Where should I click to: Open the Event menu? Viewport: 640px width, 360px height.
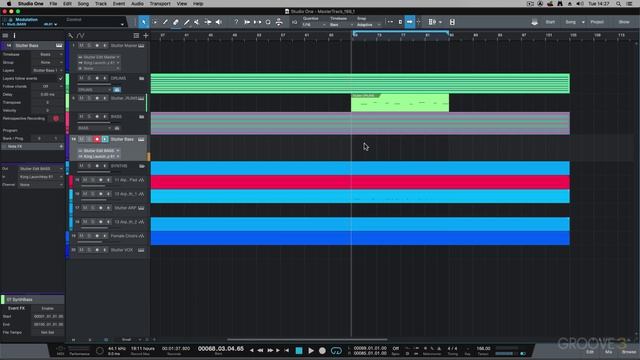(119, 4)
